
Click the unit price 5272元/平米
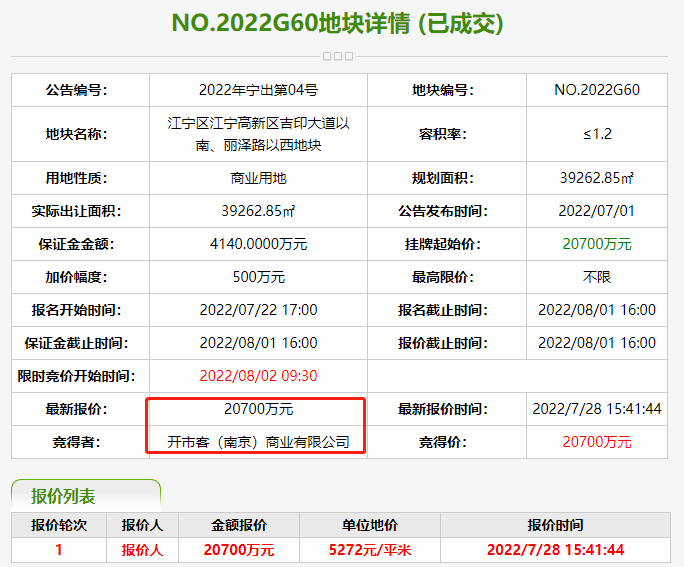370,550
